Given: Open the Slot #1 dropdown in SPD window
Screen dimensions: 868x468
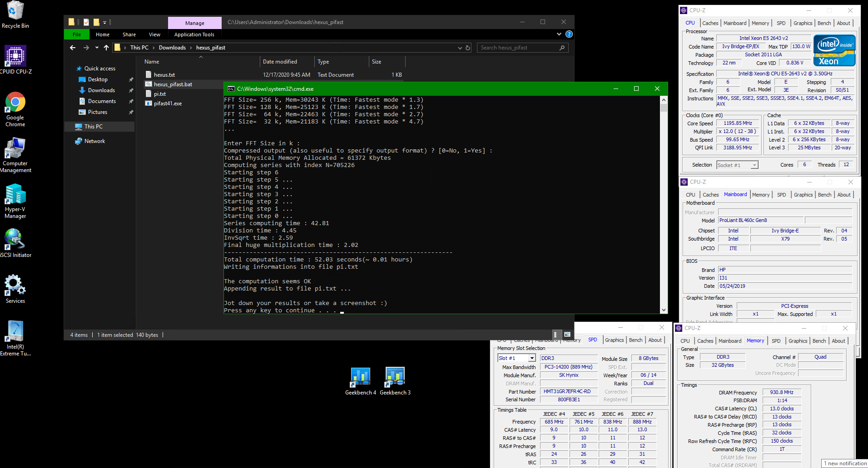Looking at the screenshot, I should tap(532, 358).
